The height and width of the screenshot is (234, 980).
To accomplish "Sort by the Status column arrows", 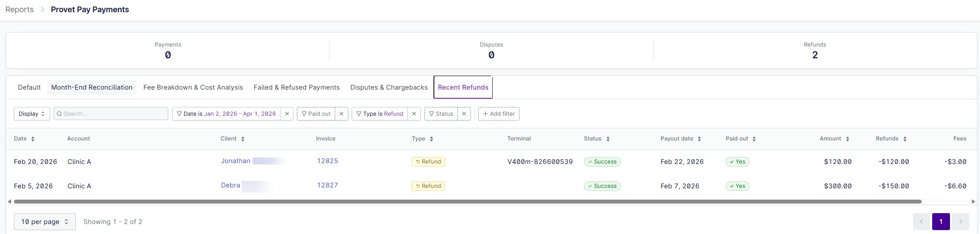I will (608, 139).
